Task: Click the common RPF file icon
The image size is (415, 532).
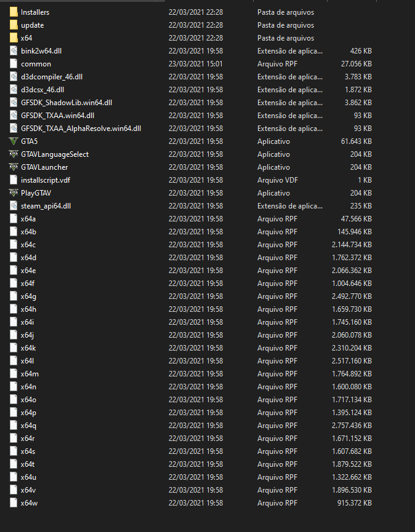Action: pyautogui.click(x=14, y=64)
